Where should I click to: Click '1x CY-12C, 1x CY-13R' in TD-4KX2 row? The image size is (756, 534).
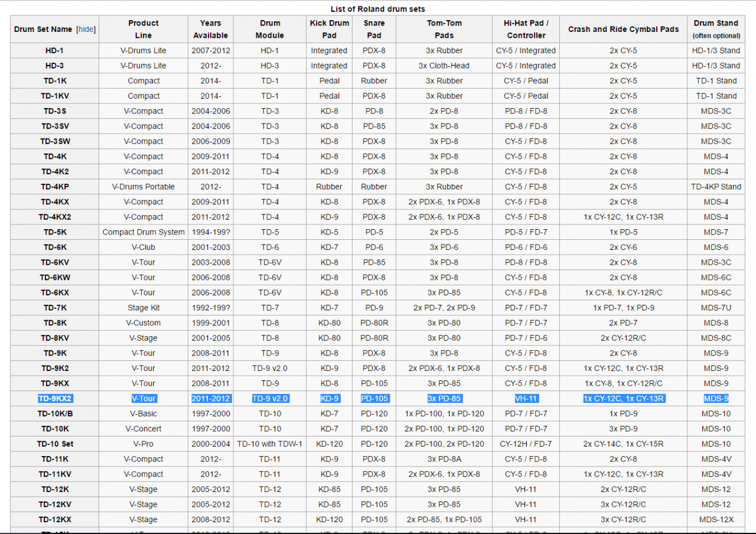coord(623,217)
